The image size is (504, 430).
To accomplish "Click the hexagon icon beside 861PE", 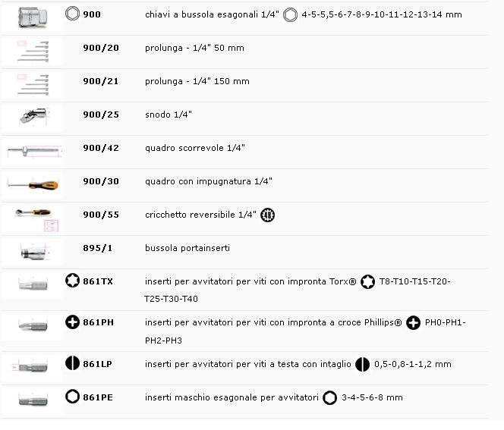I will click(x=72, y=397).
